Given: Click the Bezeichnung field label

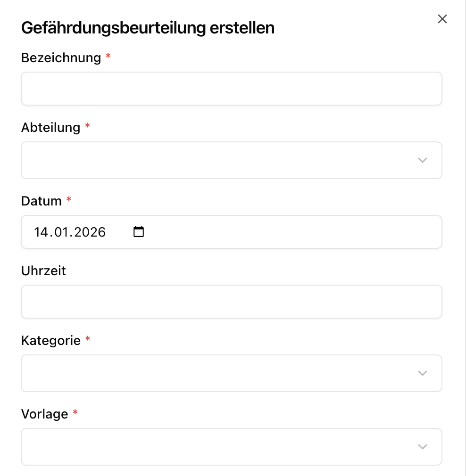Looking at the screenshot, I should (x=61, y=57).
